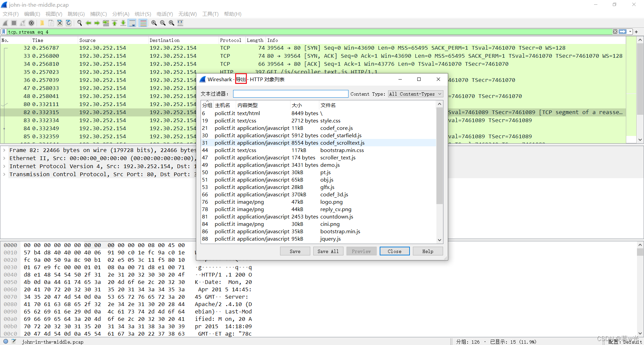This screenshot has height=345, width=644.
Task: Sort object list by 大小 column header
Action: 304,105
